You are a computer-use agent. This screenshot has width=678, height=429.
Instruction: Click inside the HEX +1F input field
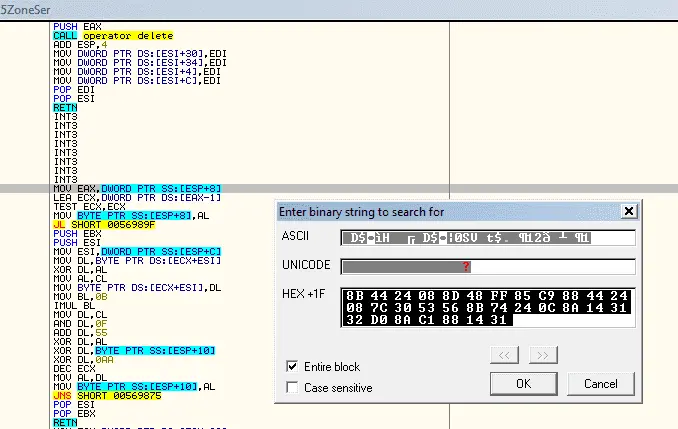[488, 307]
